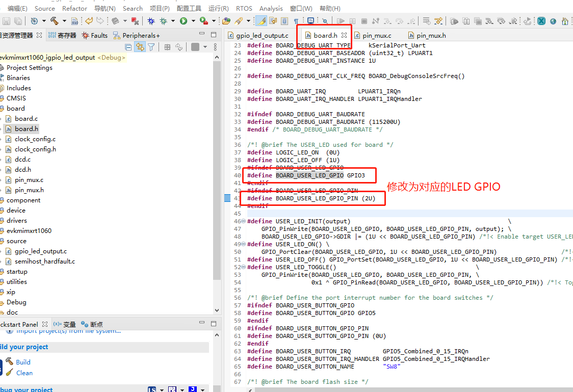The image size is (573, 392).
Task: Select clock_config.h in the project tree
Action: [35, 149]
